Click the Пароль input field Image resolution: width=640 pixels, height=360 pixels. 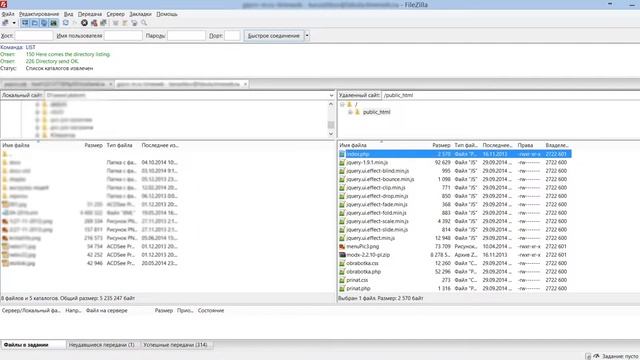tap(186, 36)
